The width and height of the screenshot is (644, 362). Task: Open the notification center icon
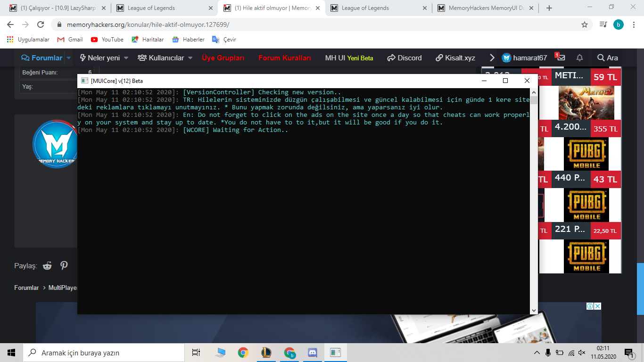(x=628, y=353)
